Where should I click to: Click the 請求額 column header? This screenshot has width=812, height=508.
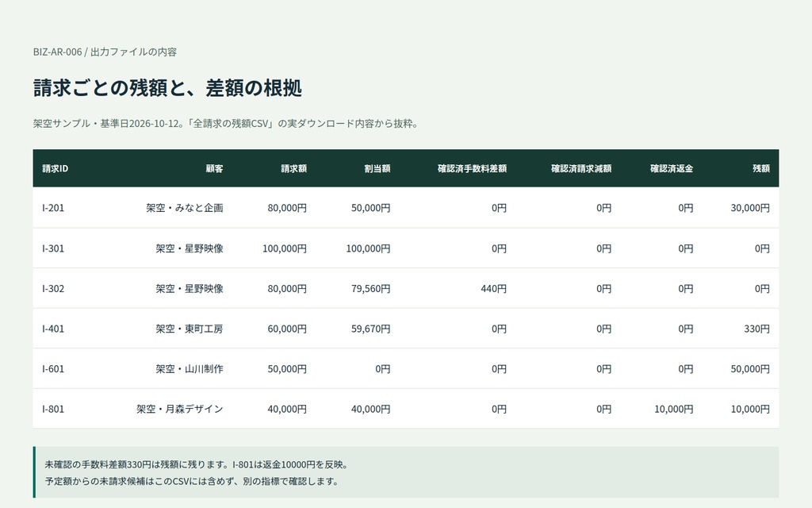293,168
